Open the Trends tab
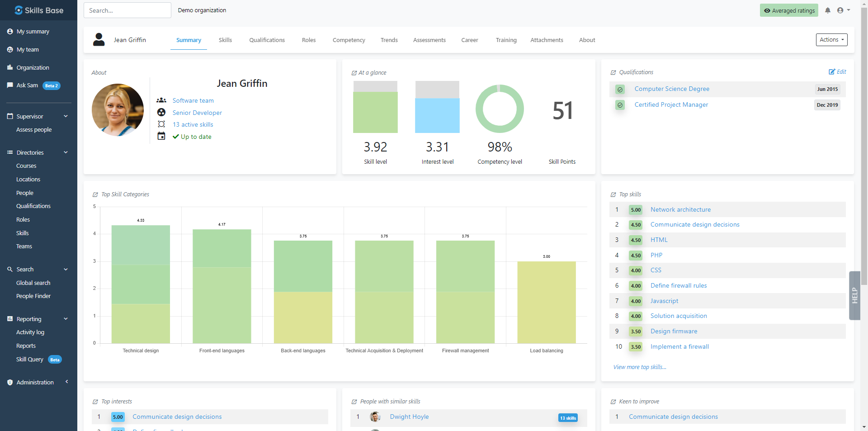868x431 pixels. tap(389, 40)
